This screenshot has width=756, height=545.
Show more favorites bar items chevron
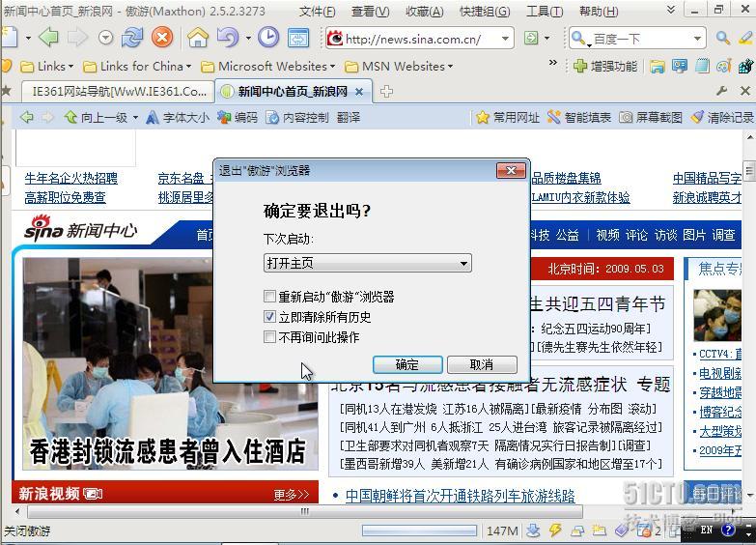pyautogui.click(x=553, y=63)
